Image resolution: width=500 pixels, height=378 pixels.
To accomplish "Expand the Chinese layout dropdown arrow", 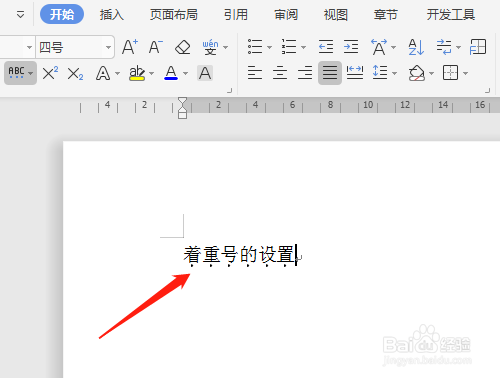I will point(393,47).
